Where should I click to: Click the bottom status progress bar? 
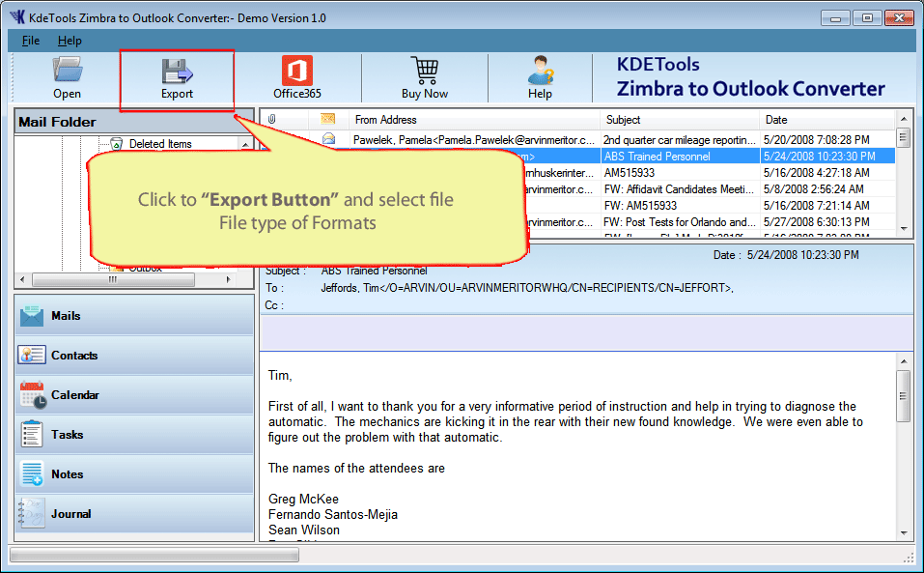tap(154, 555)
